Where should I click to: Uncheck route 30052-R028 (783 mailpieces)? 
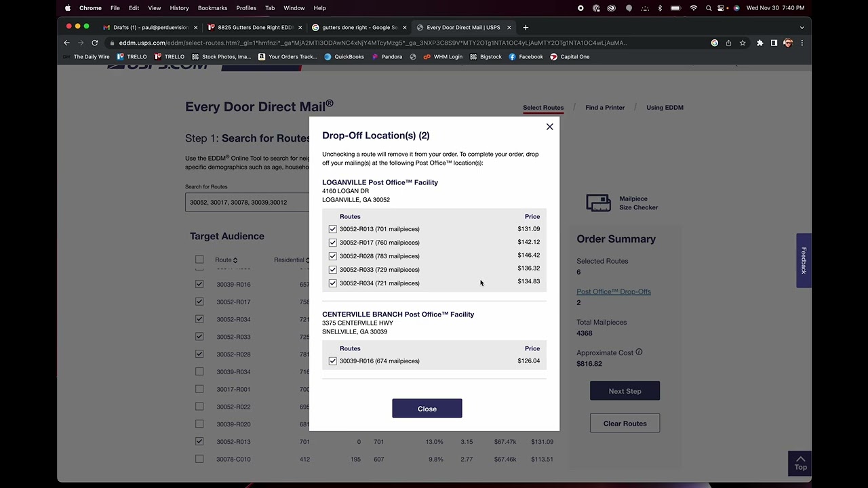(x=333, y=256)
